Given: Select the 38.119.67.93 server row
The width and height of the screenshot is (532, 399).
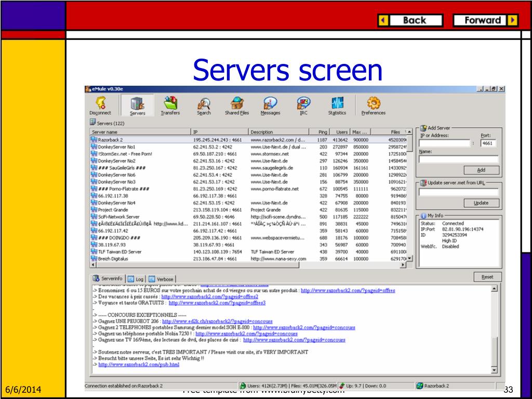Looking at the screenshot, I should (248, 245).
